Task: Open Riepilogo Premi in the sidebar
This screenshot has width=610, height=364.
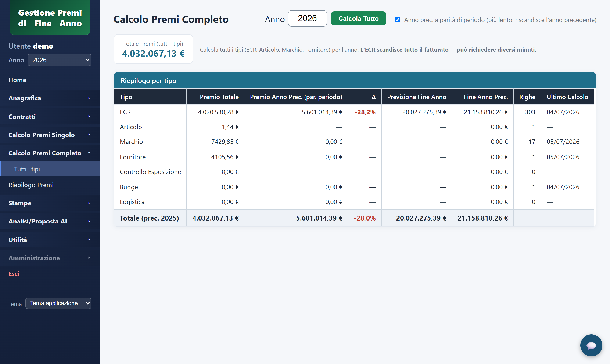Action: point(31,185)
